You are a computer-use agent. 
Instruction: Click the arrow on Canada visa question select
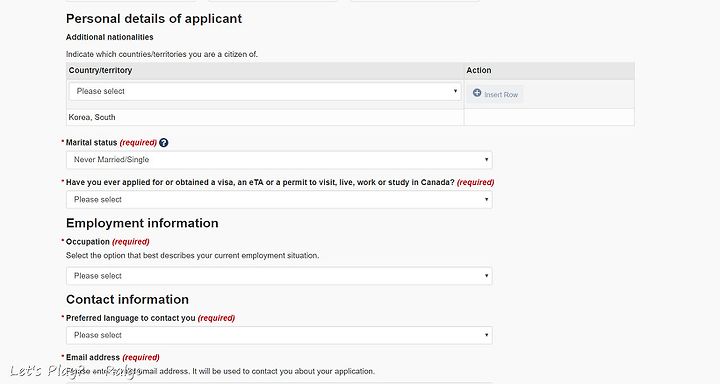[x=486, y=200]
